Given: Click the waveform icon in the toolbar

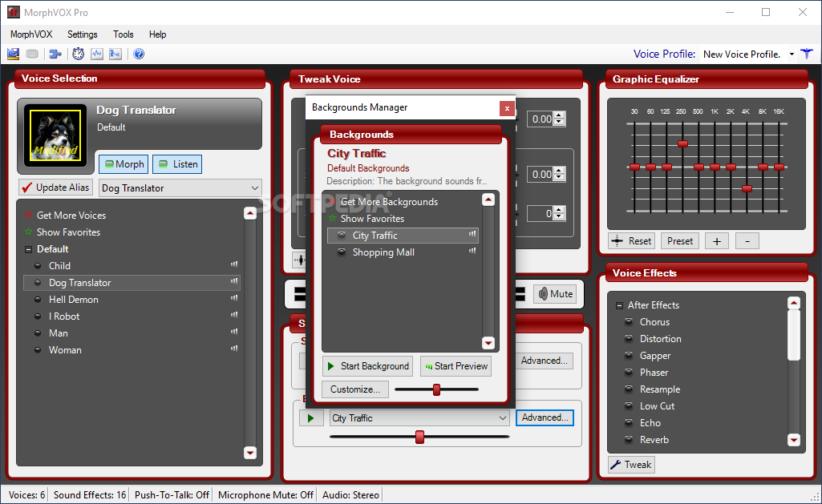Looking at the screenshot, I should coord(97,54).
